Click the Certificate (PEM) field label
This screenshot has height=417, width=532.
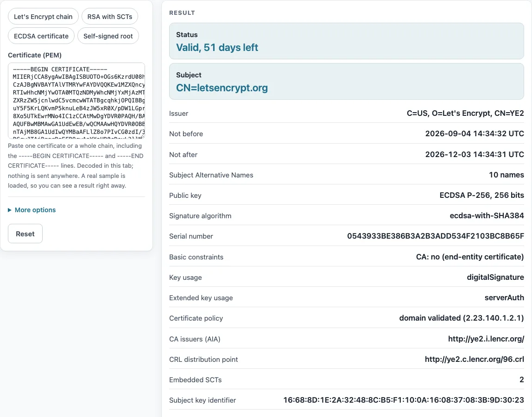point(35,55)
